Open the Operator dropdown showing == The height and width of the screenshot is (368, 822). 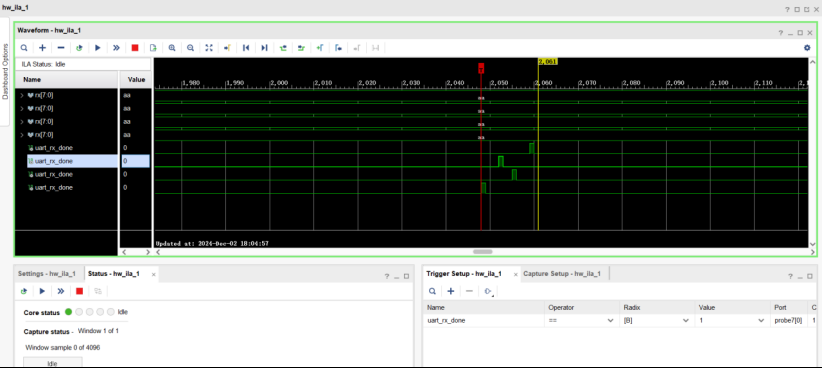tap(581, 320)
